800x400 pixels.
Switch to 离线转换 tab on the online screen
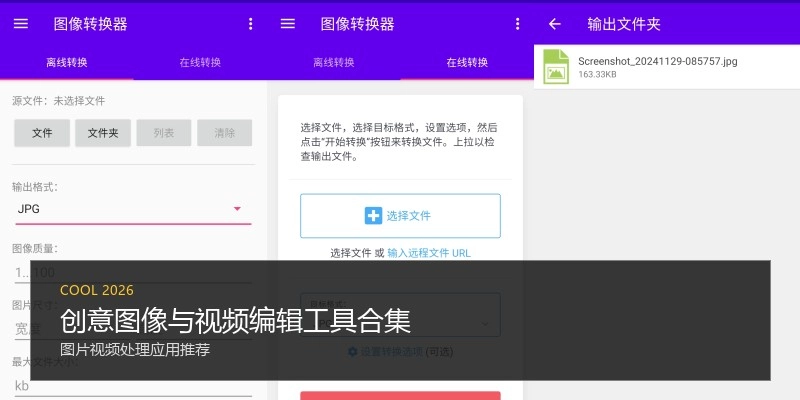tap(334, 62)
